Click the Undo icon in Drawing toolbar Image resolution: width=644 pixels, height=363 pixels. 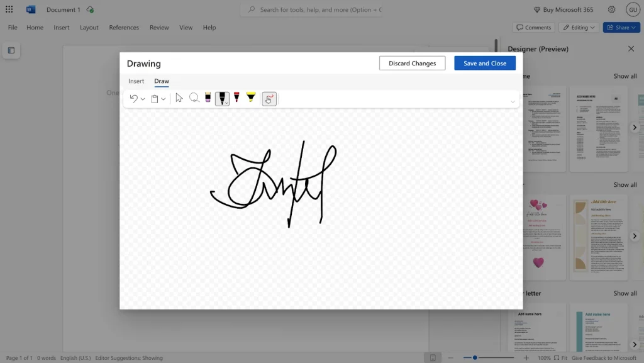pyautogui.click(x=133, y=99)
